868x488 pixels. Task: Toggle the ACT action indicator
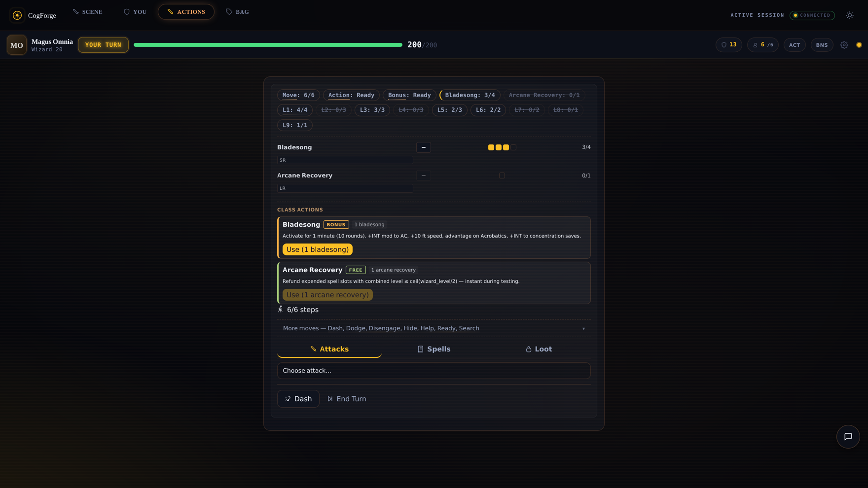point(795,45)
